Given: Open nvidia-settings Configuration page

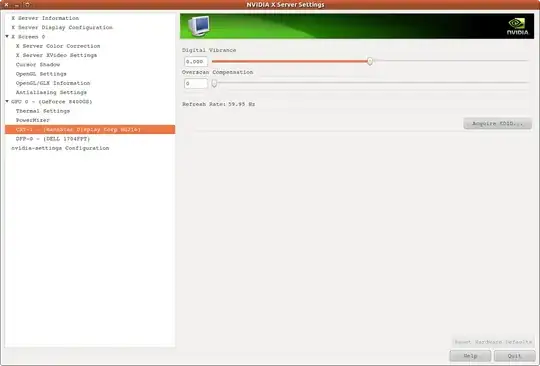Looking at the screenshot, I should pos(60,148).
